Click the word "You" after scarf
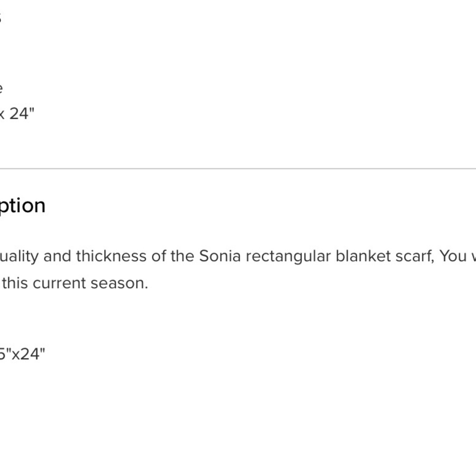This screenshot has height=476, width=476. click(x=452, y=256)
